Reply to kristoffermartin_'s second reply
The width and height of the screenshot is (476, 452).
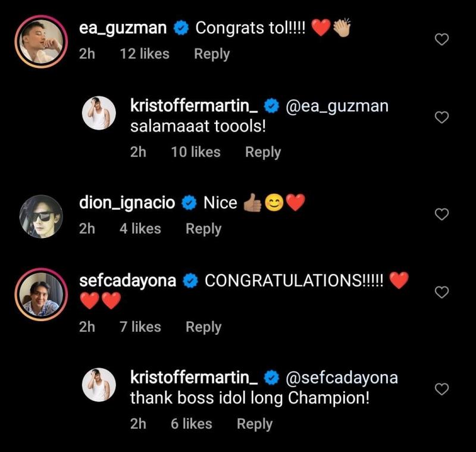click(255, 424)
